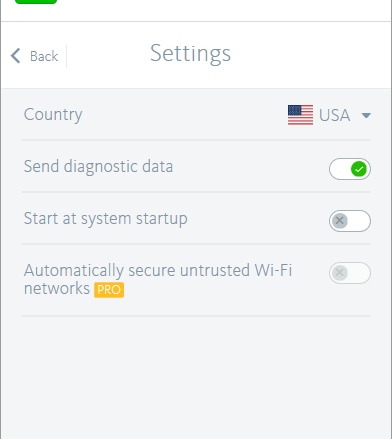392x439 pixels.
Task: Enable the Start at system startup switch
Action: 350,221
